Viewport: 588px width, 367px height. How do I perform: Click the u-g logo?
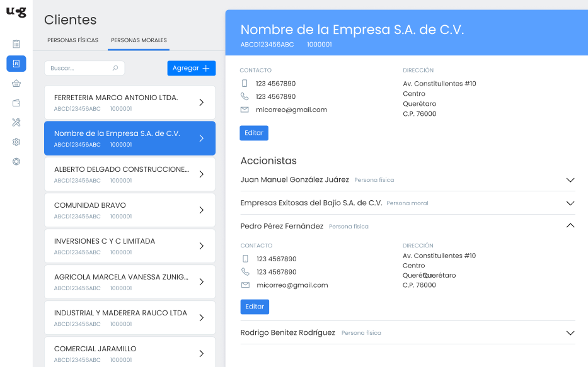click(x=16, y=13)
